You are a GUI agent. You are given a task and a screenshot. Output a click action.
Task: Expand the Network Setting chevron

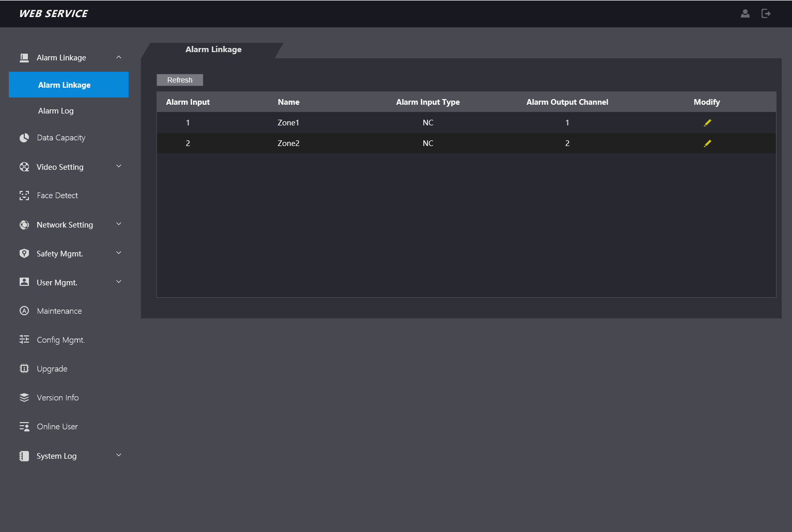pos(119,224)
